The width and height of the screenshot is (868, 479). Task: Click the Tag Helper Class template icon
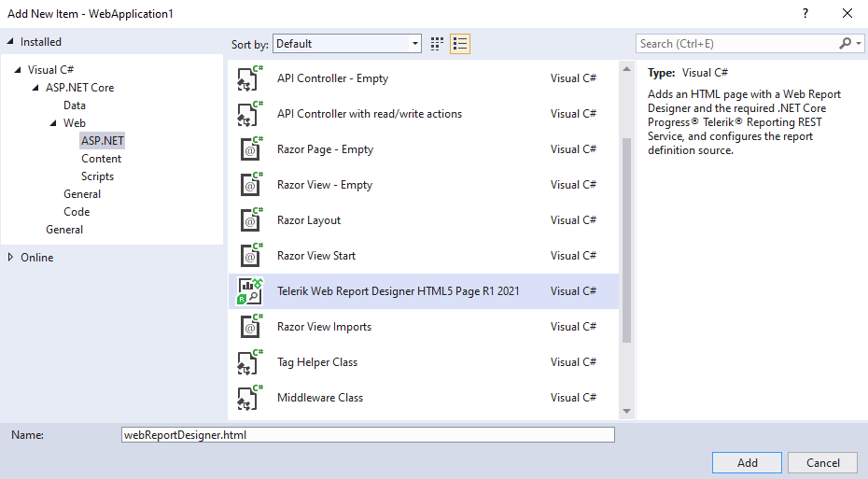coord(250,362)
